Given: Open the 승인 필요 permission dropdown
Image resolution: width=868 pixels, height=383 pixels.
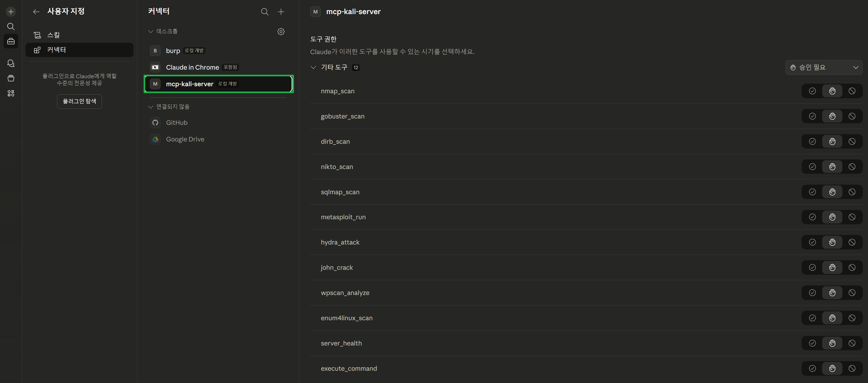Looking at the screenshot, I should click(x=823, y=67).
